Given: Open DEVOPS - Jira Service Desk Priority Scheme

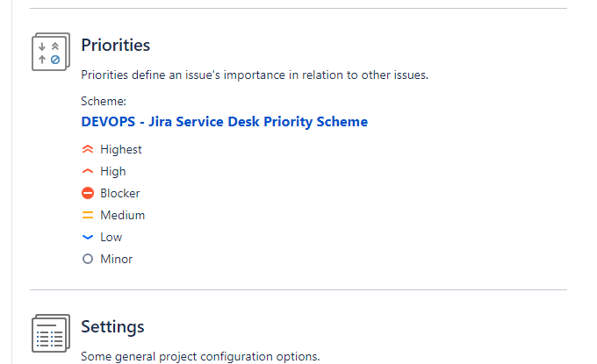Looking at the screenshot, I should [x=224, y=122].
